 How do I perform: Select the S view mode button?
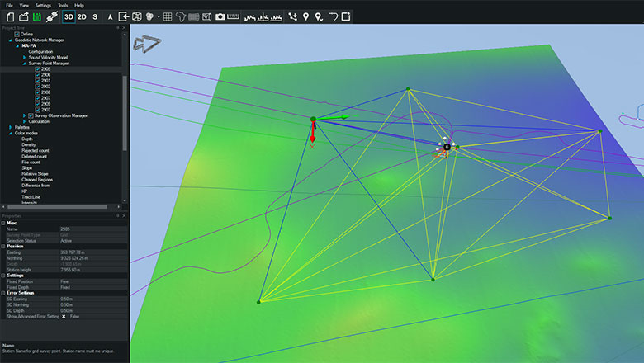coord(95,16)
